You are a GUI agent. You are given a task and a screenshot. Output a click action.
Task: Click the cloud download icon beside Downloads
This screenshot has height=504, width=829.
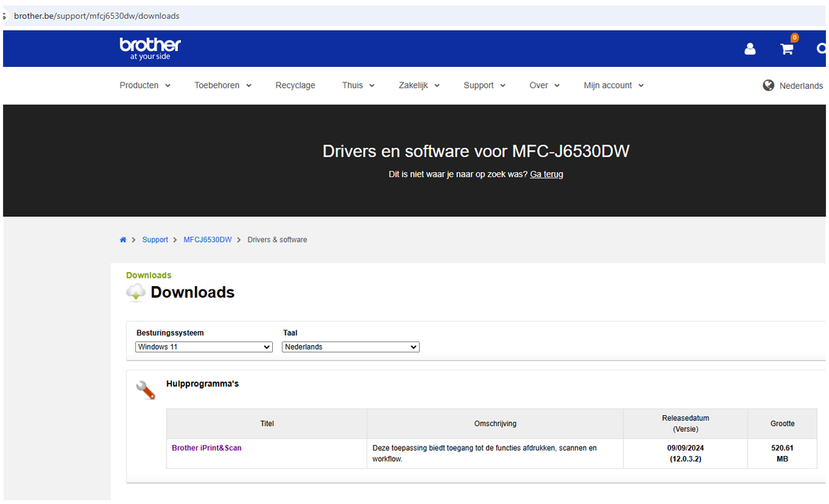pyautogui.click(x=135, y=292)
